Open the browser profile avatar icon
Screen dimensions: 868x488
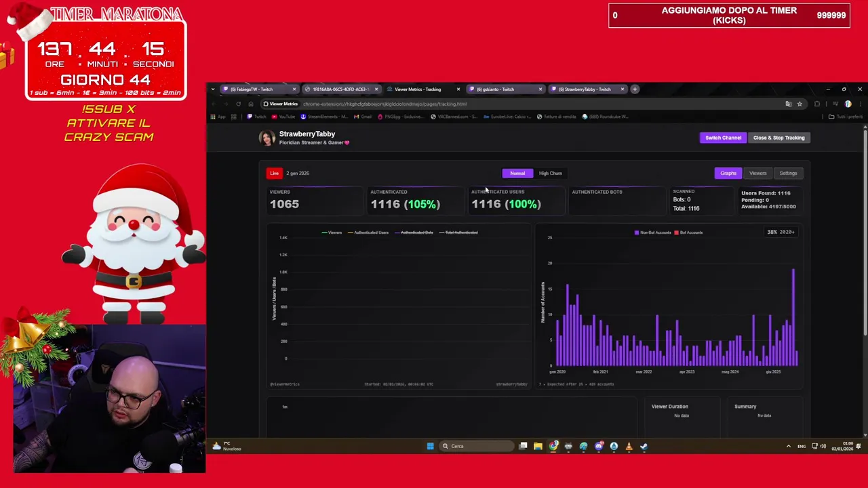click(x=848, y=104)
